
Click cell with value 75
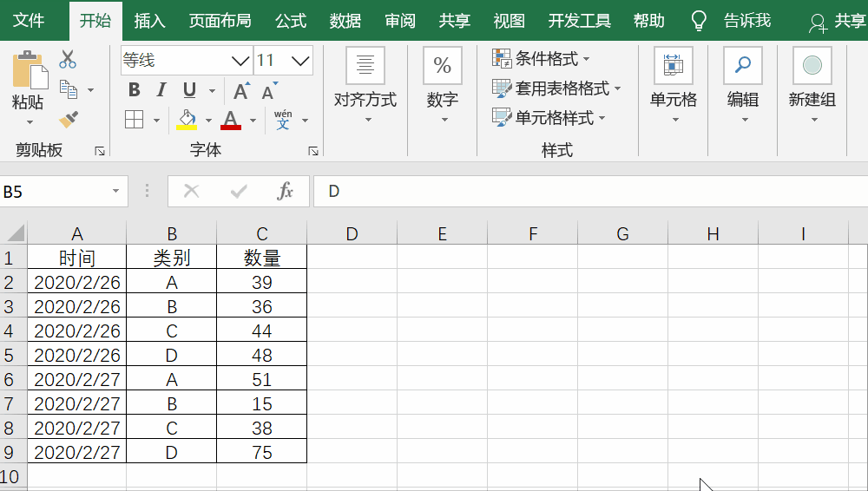[x=262, y=452]
